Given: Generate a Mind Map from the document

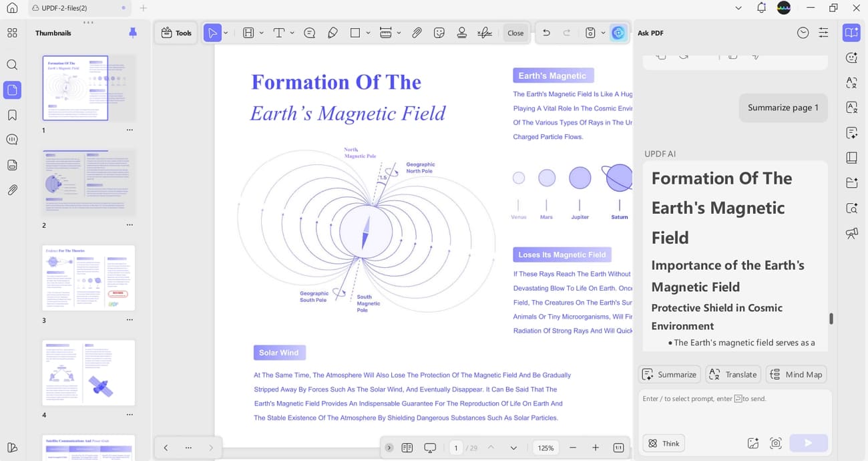Looking at the screenshot, I should click(796, 374).
